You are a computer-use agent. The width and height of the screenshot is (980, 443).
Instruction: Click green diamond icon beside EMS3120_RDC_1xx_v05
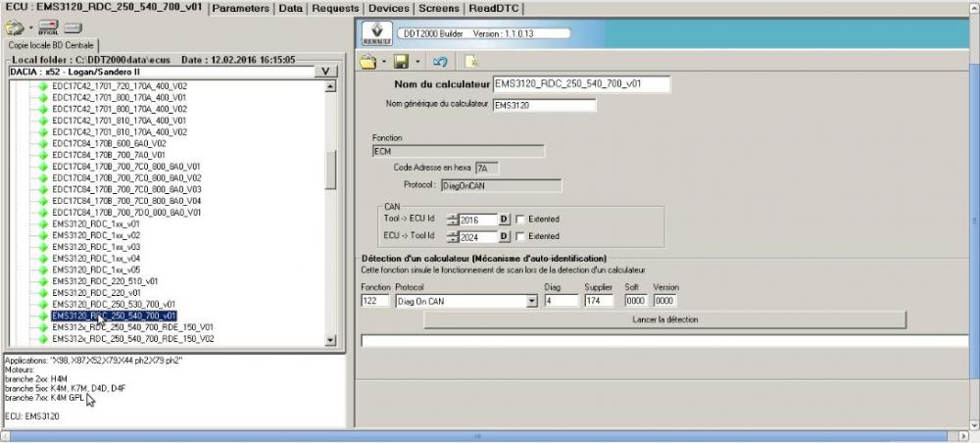[x=42, y=270]
